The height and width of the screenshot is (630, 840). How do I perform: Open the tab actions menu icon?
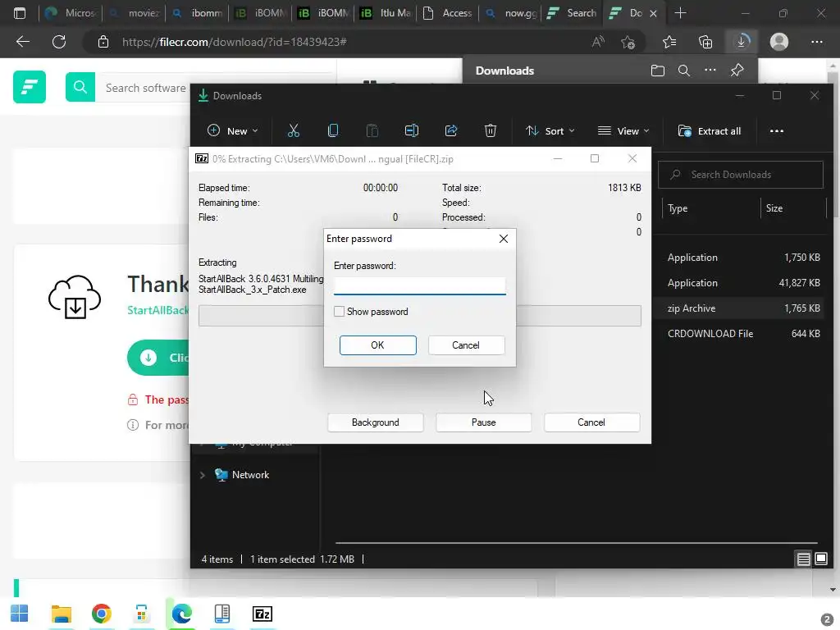[20, 13]
